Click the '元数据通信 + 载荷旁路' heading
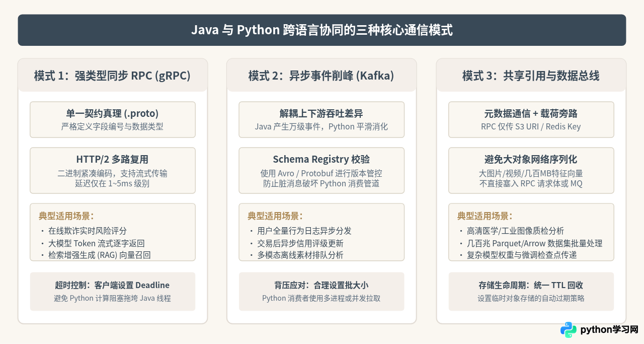This screenshot has height=344, width=644. coord(531,113)
